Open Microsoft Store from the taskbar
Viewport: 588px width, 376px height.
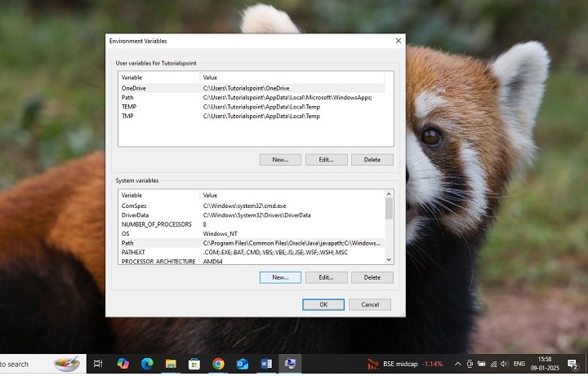[x=194, y=363]
